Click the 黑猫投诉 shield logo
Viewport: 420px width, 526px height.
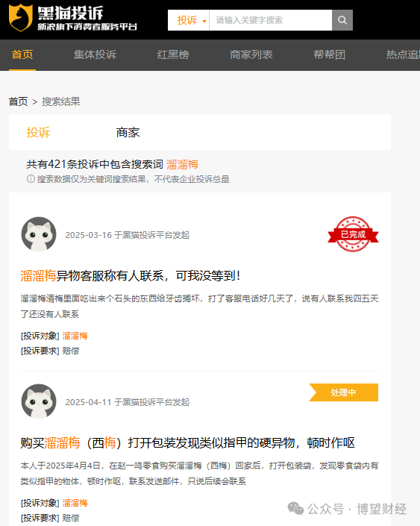tap(21, 18)
